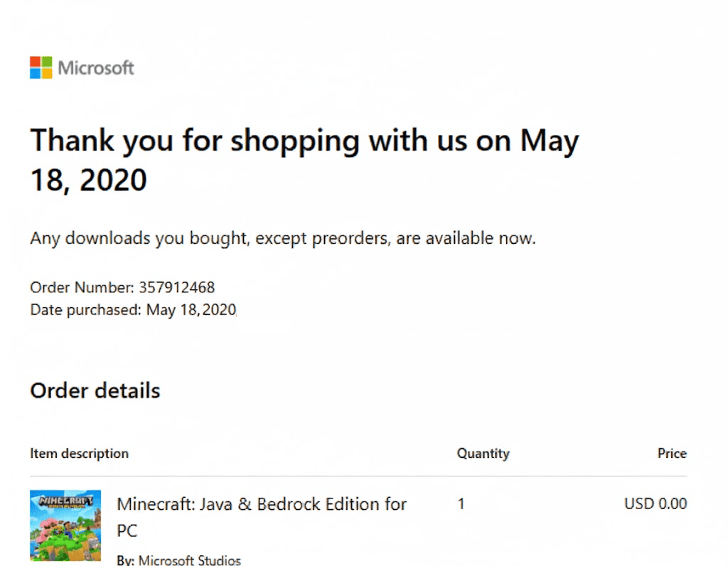Click the Order details heading

tap(95, 390)
